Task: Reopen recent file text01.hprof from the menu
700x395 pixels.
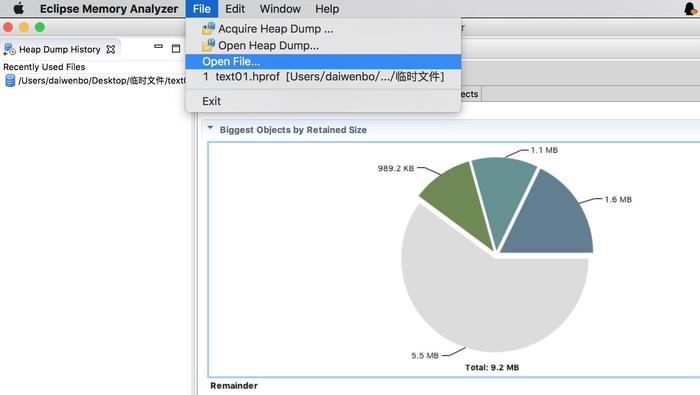Action: (x=323, y=77)
